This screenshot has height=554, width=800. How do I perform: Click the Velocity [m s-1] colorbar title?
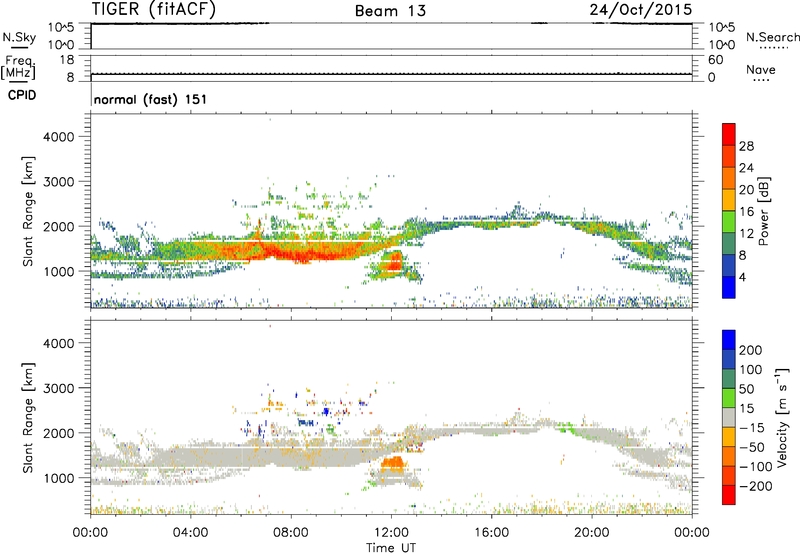coord(782,417)
